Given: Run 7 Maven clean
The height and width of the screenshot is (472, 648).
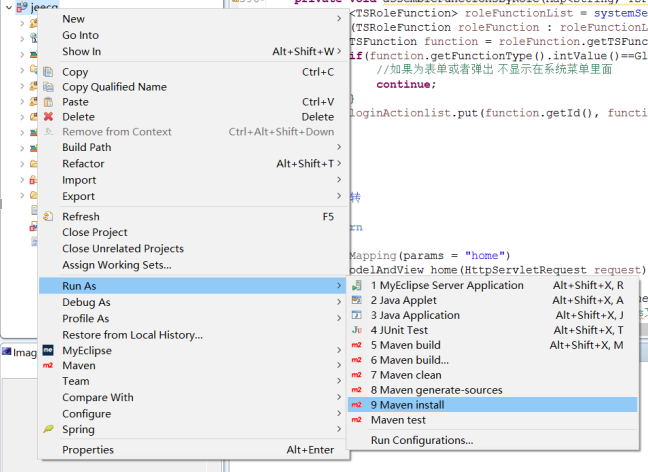Looking at the screenshot, I should [493, 375].
